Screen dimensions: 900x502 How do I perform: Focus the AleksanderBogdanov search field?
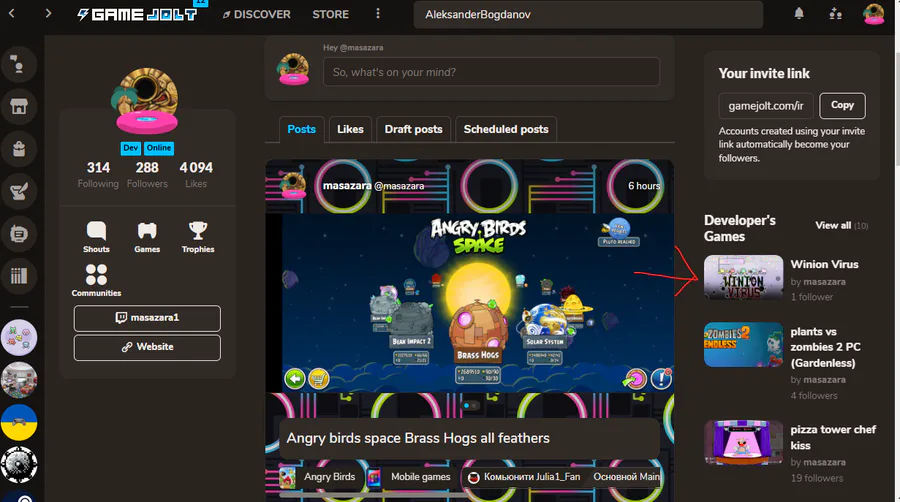(x=588, y=14)
